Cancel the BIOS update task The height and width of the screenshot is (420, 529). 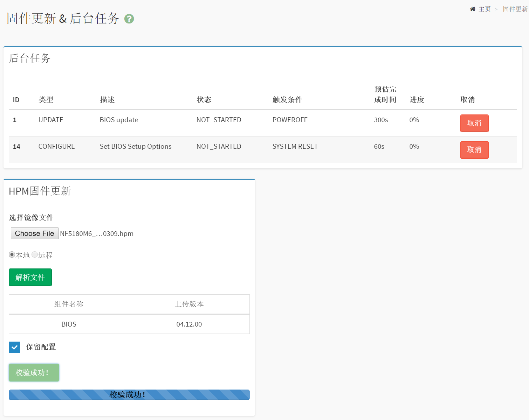tap(474, 123)
